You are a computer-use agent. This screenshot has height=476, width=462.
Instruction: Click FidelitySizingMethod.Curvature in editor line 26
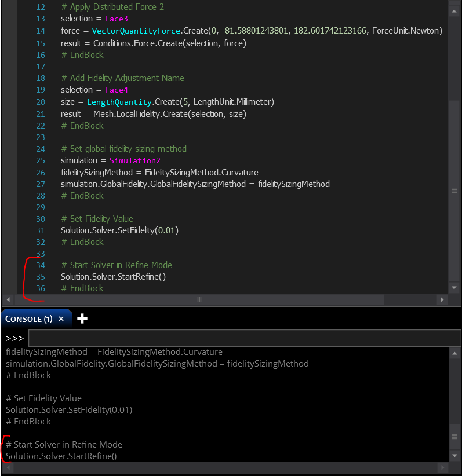pyautogui.click(x=202, y=173)
